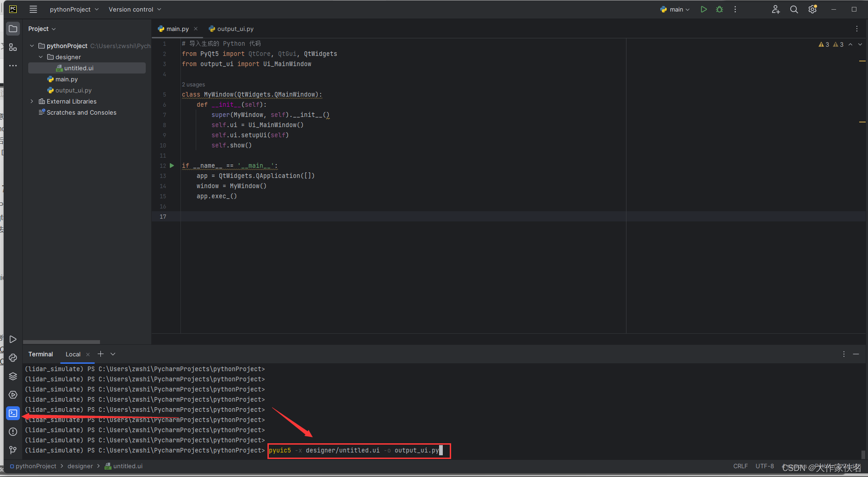The width and height of the screenshot is (868, 477).
Task: Click untitled.ui breadcrumb in status bar
Action: [124, 466]
